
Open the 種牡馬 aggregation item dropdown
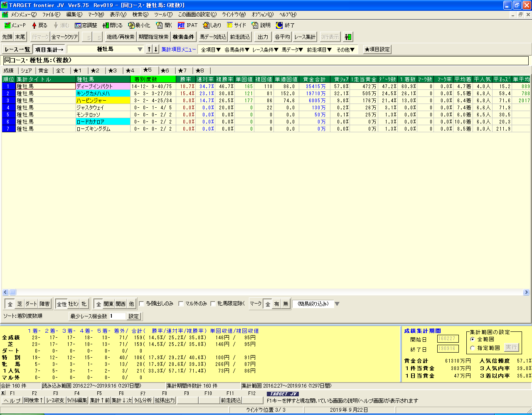[140, 49]
